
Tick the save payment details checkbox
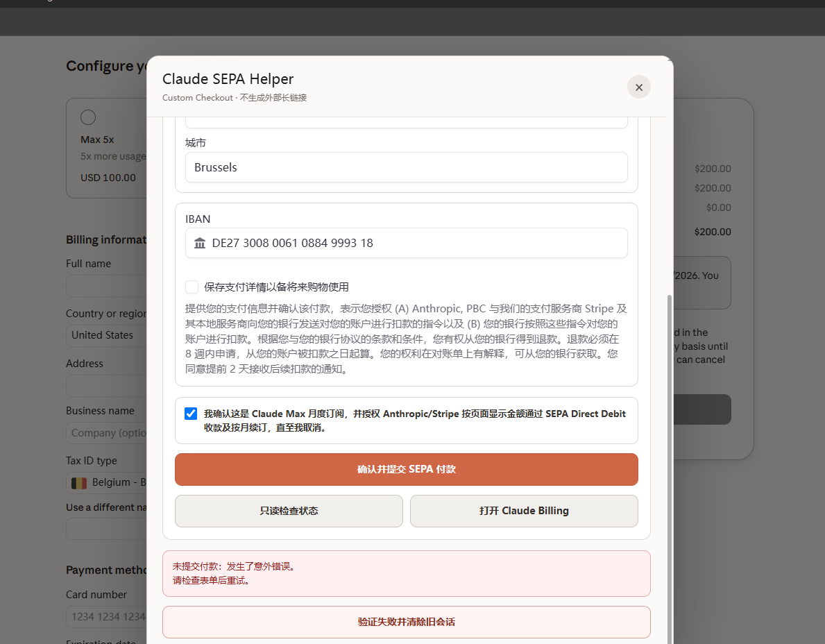click(192, 287)
